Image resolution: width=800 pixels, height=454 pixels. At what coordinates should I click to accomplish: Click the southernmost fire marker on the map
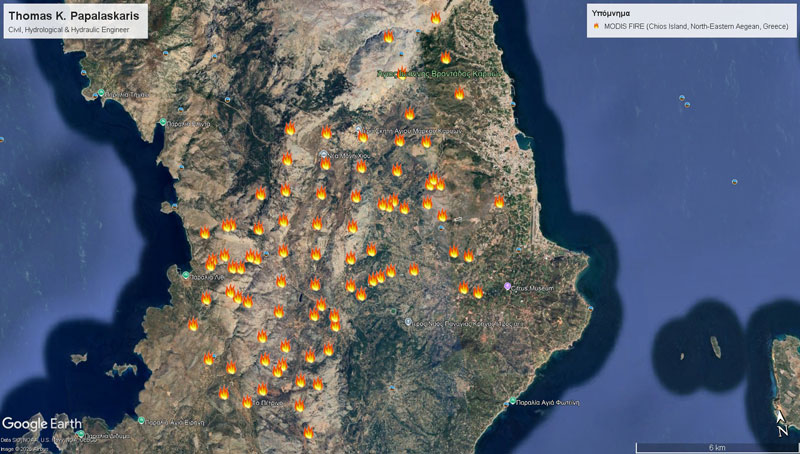tap(308, 432)
